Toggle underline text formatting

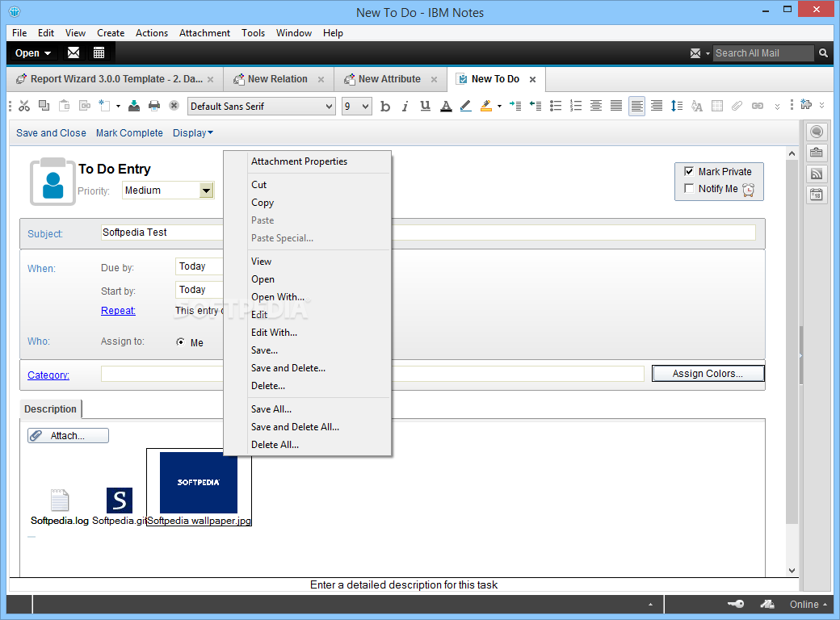[426, 106]
